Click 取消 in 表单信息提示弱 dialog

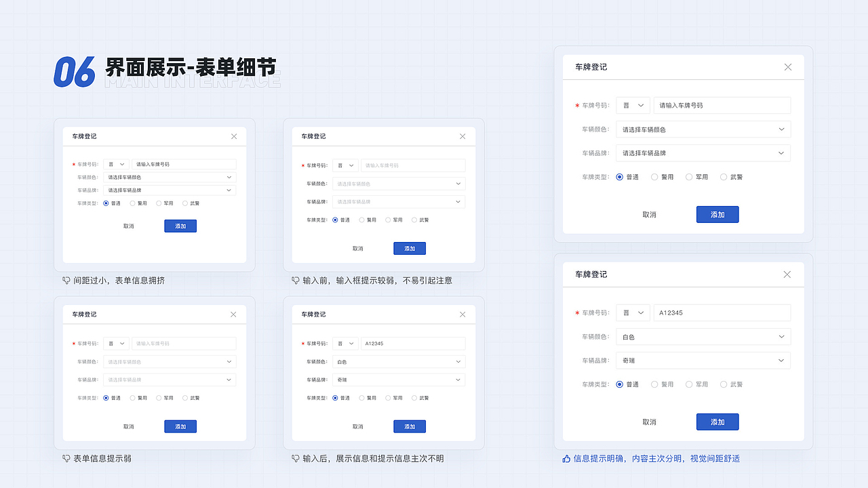129,426
